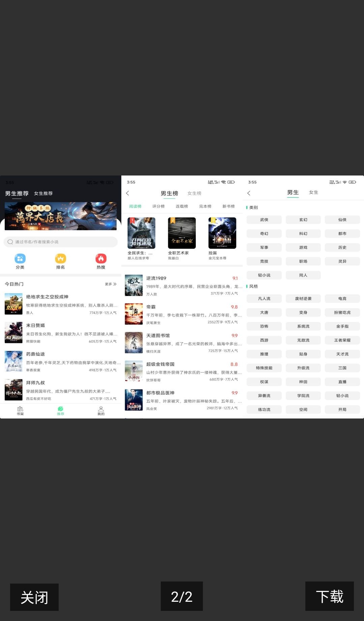Screen dimensions: 364x621
Task: Tap the 热搜 flame icon
Action: (x=101, y=259)
